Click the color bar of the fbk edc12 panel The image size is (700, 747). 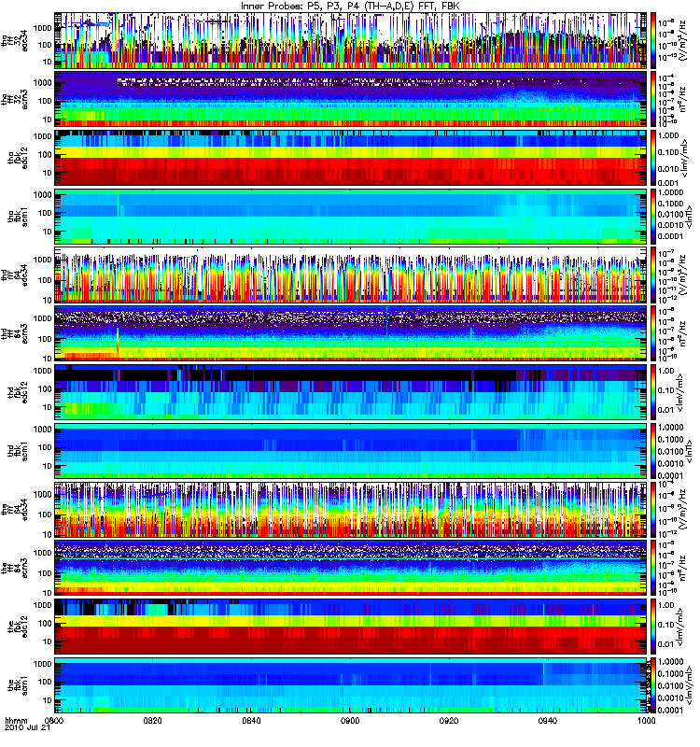[x=652, y=627]
